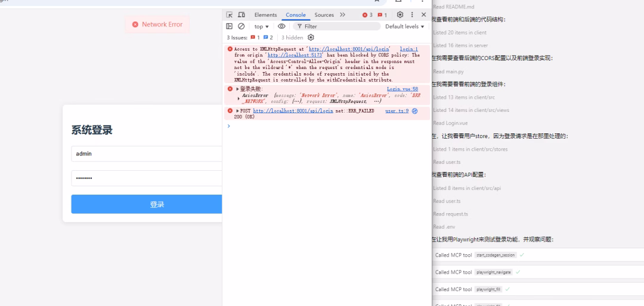Screen dimensions: 644x306
Task: Switch to the Sources tab
Action: (324, 15)
